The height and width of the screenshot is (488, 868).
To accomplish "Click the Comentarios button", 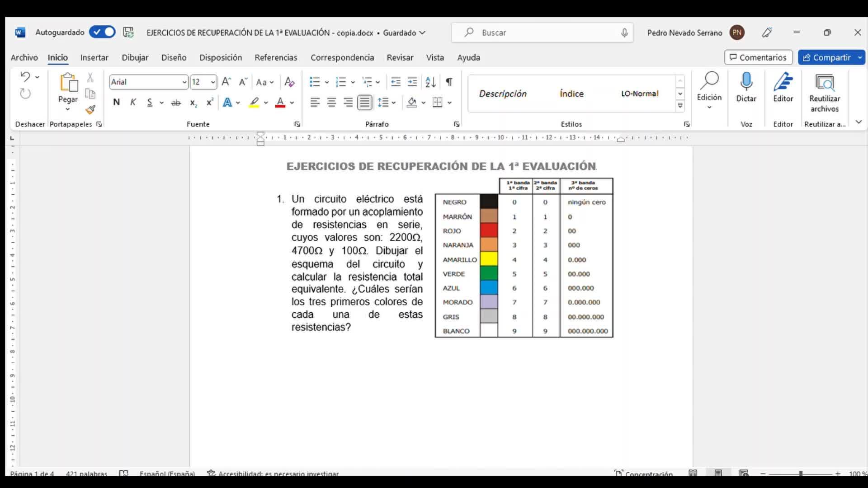I will coord(758,57).
